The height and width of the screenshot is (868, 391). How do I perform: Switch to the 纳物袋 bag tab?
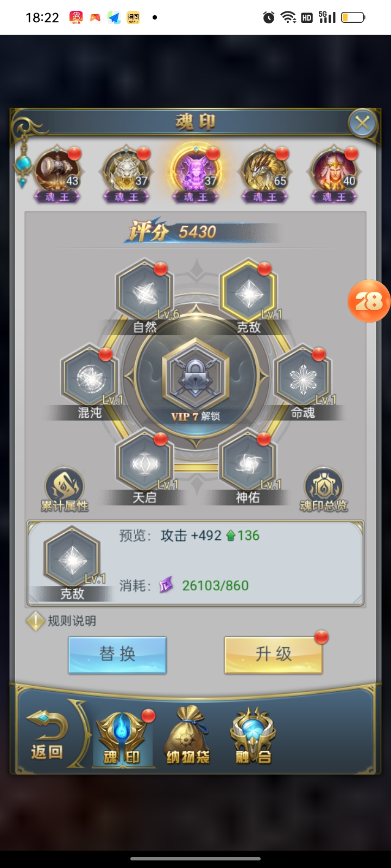point(188,736)
